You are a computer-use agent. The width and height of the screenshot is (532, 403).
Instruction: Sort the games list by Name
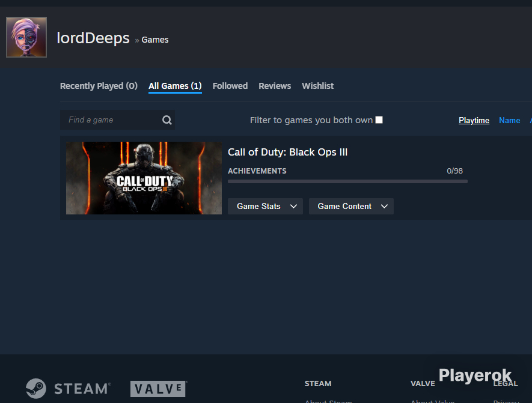tap(510, 120)
